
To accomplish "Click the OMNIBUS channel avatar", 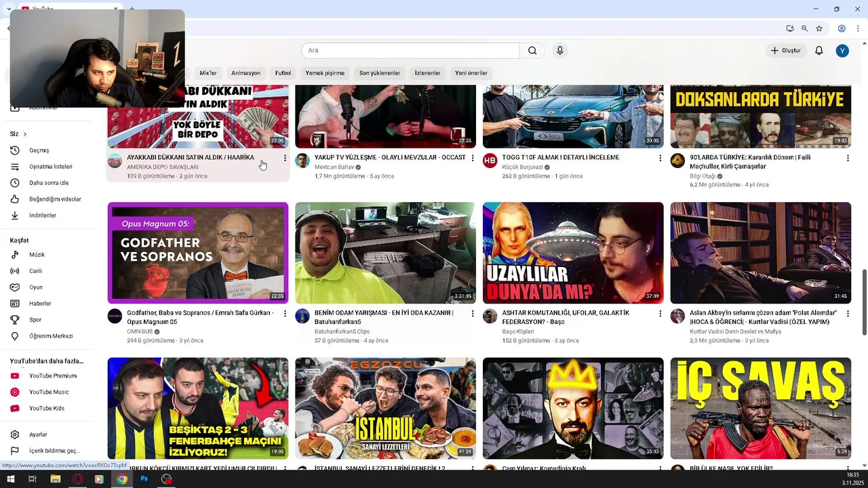I will [115, 317].
